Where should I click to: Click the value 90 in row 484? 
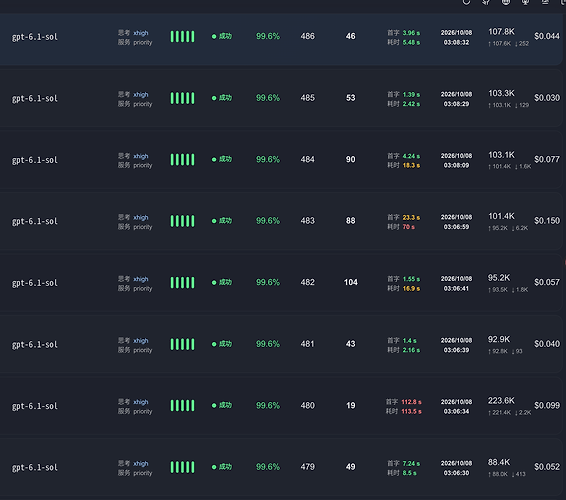click(351, 159)
